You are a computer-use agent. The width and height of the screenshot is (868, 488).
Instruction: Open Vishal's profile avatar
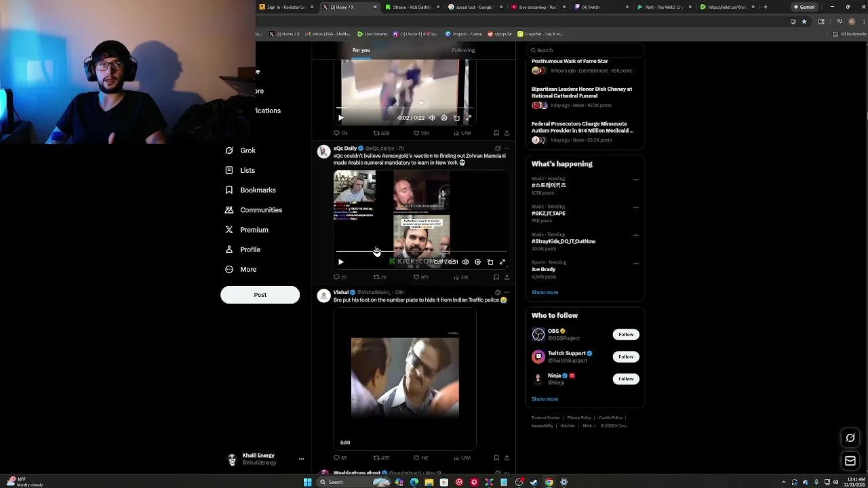click(x=323, y=296)
